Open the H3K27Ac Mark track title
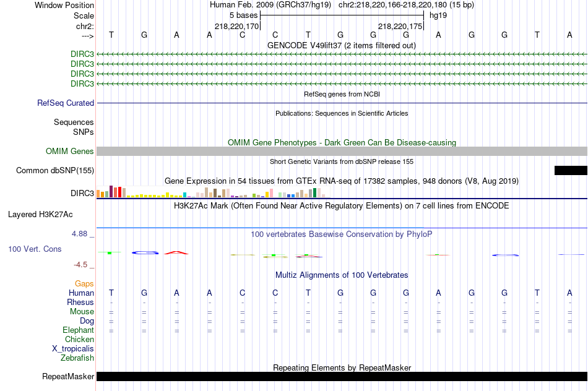Screen dimensions: 588x391 click(341, 206)
